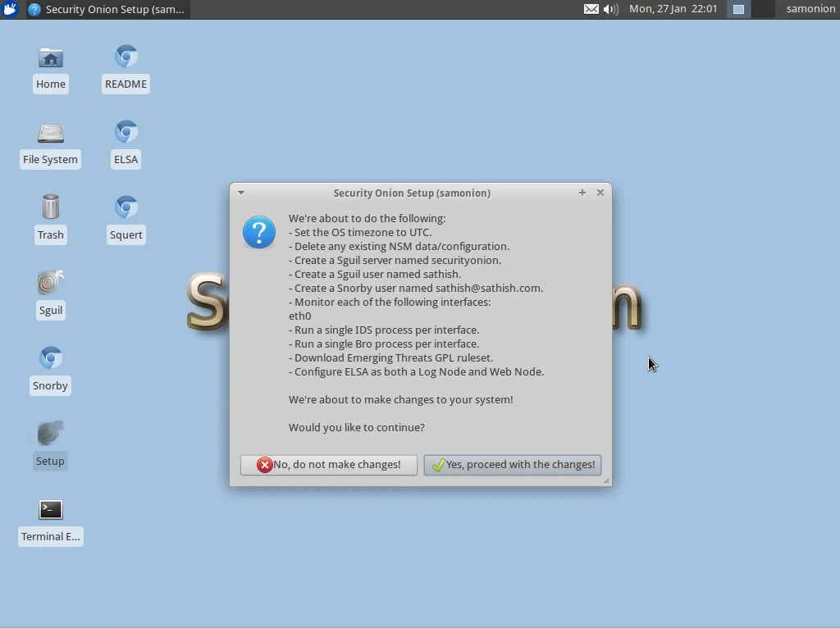Maximize the setup dialog with plus button
840x628 pixels.
click(x=582, y=192)
